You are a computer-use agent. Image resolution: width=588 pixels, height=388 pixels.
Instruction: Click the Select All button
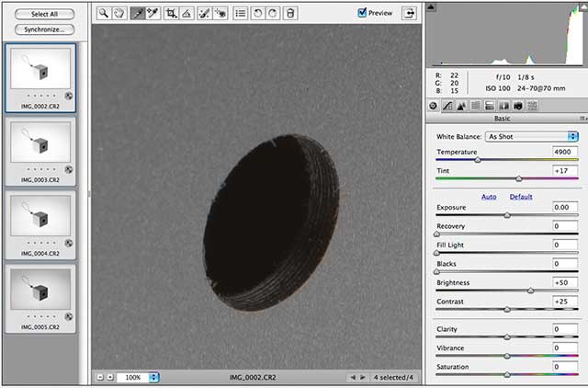coord(45,15)
